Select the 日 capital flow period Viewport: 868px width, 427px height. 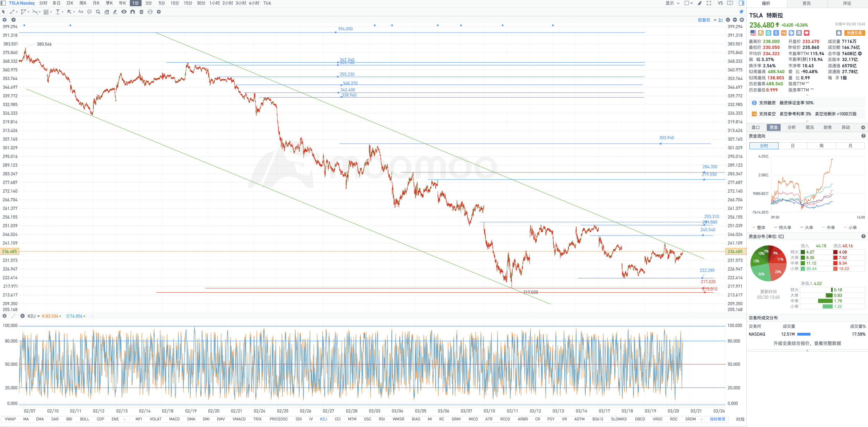click(792, 146)
